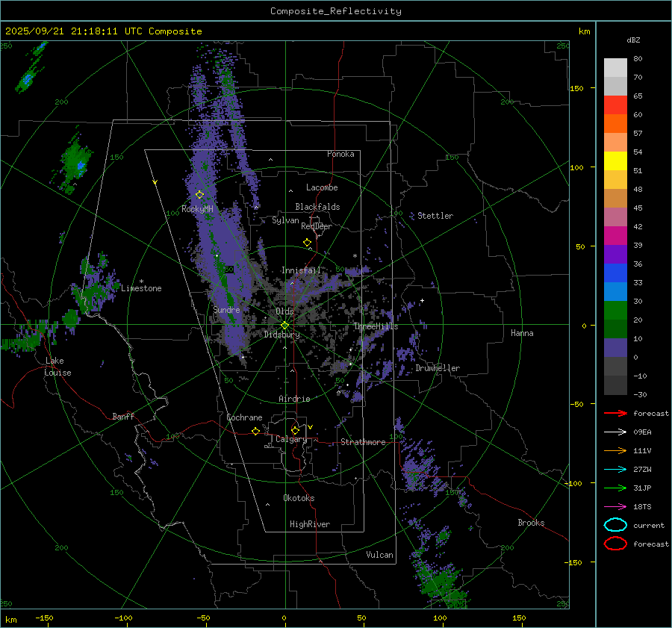Click the Composite_Reflectivity title
The width and height of the screenshot is (672, 628).
pyautogui.click(x=335, y=11)
